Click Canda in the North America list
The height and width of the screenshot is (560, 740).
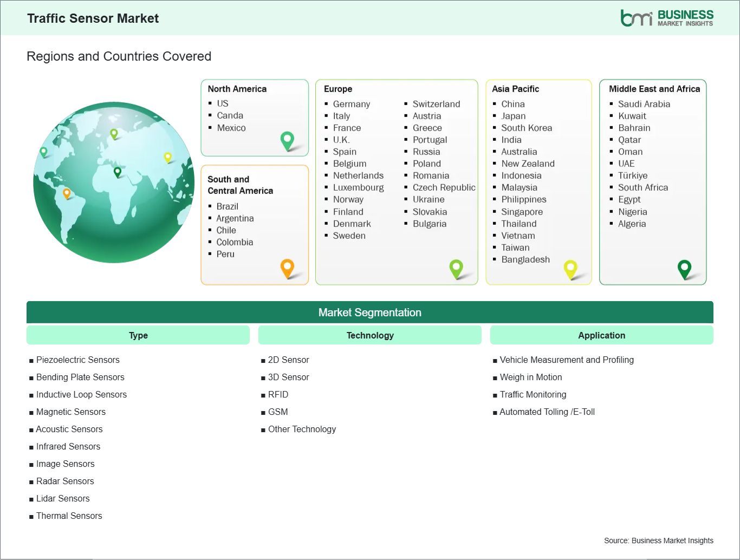click(230, 115)
